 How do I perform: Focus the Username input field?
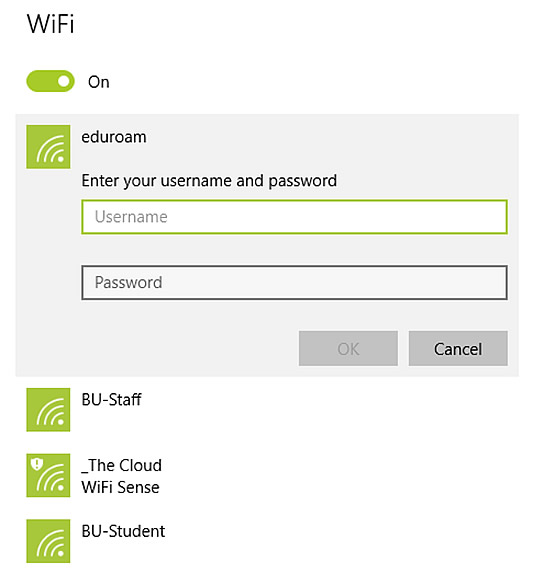pyautogui.click(x=294, y=217)
